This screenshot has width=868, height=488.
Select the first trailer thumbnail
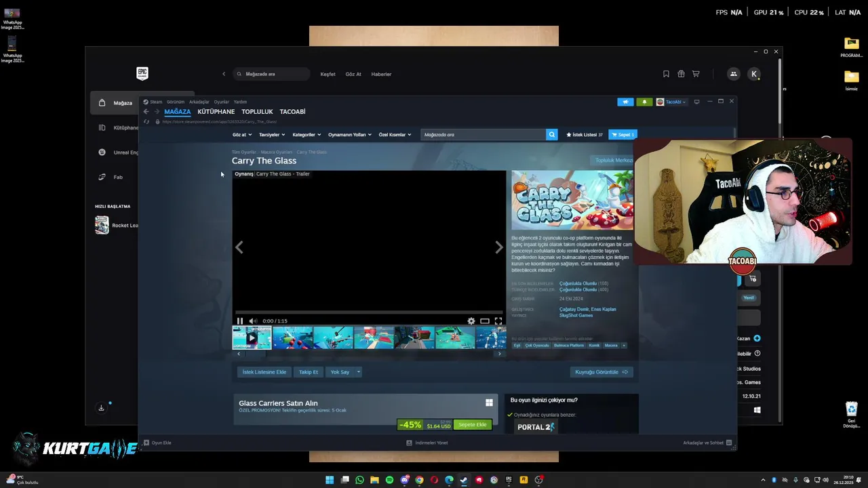pyautogui.click(x=252, y=338)
